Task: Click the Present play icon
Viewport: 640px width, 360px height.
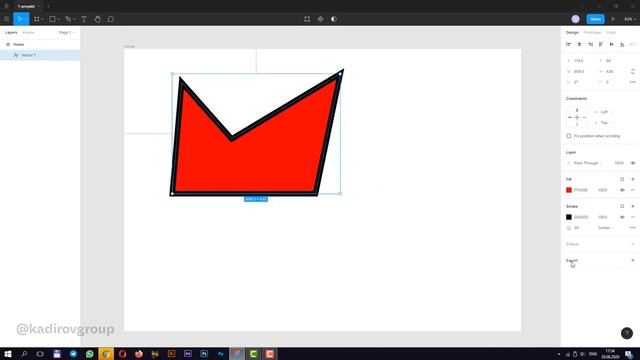Action: (613, 19)
